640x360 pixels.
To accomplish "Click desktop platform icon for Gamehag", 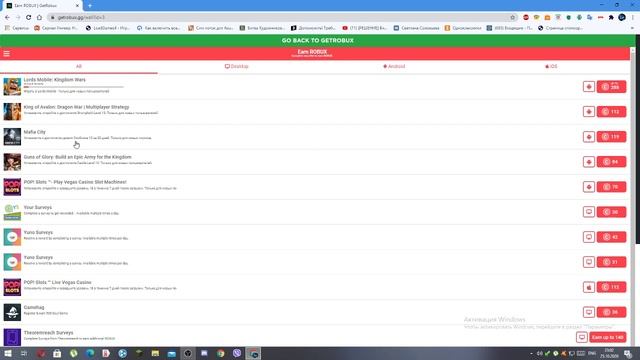I will pos(589,312).
